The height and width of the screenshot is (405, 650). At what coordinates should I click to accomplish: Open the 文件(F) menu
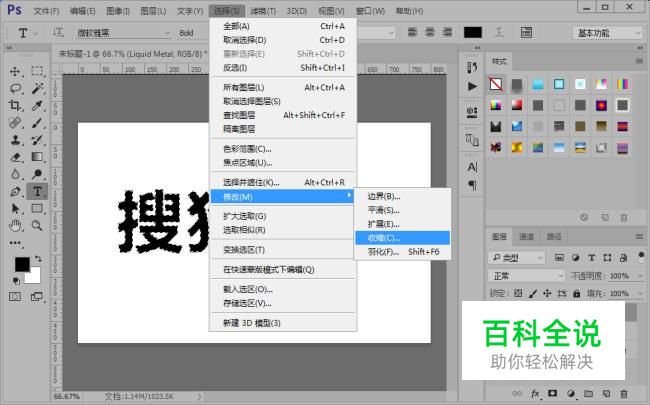coord(46,11)
